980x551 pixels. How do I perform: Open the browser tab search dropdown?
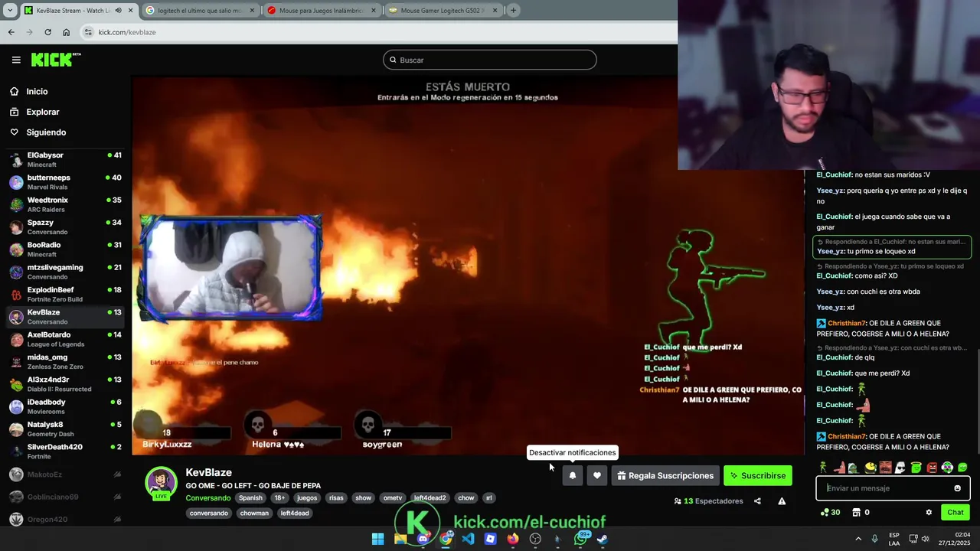(x=10, y=10)
